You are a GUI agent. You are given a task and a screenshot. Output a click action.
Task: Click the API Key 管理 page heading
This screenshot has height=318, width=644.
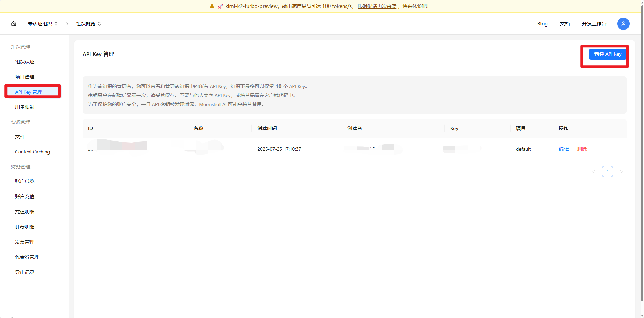[98, 54]
